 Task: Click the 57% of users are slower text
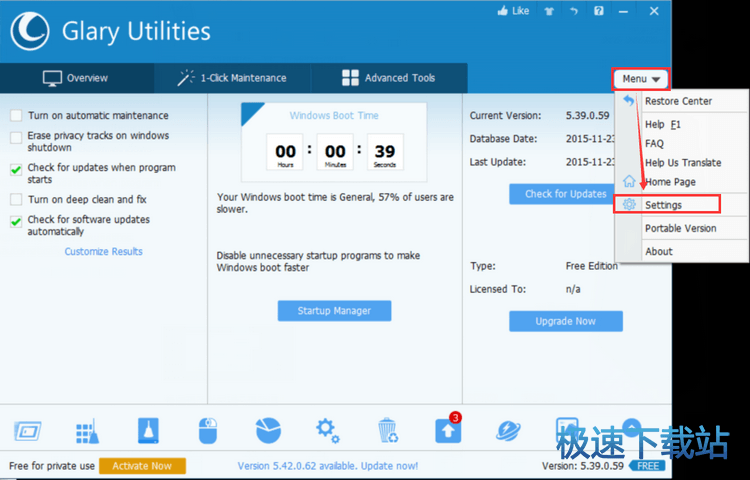pos(335,203)
